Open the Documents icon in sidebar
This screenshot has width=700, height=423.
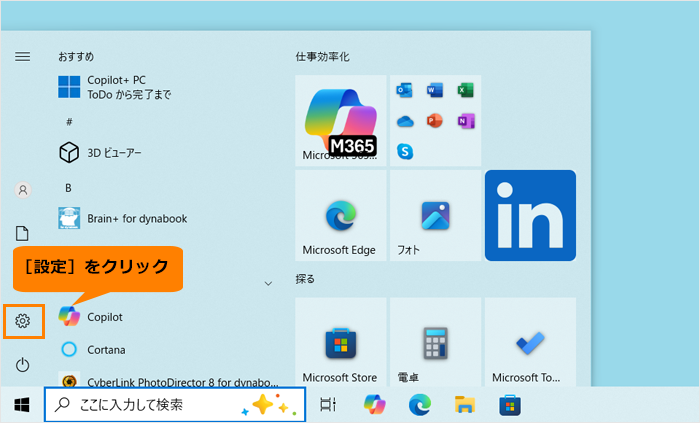click(x=22, y=233)
